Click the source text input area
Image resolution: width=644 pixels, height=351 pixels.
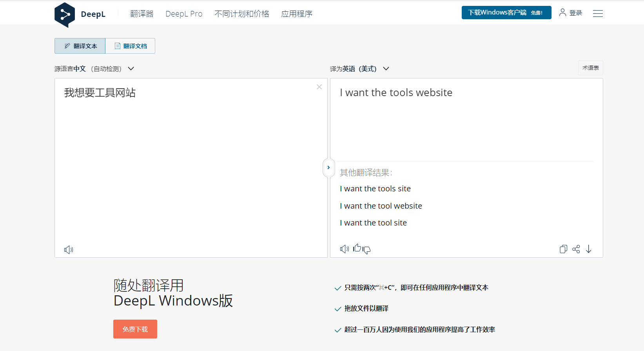(x=191, y=168)
